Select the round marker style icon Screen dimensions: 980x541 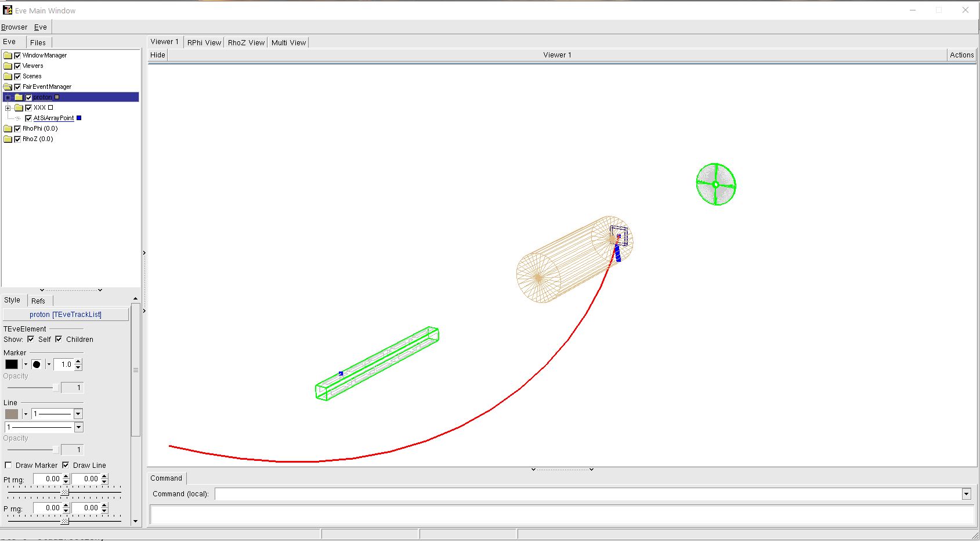tap(37, 365)
